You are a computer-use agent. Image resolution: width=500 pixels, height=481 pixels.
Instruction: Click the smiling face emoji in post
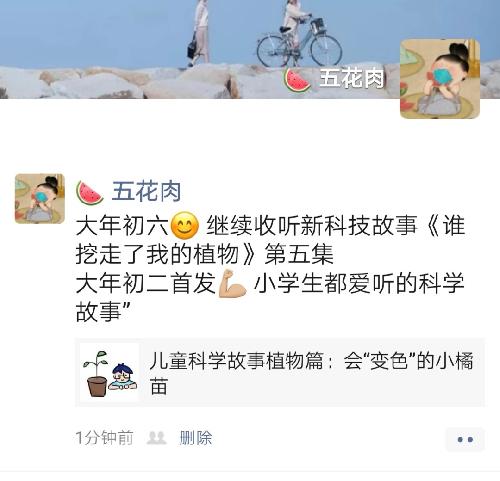coord(185,226)
